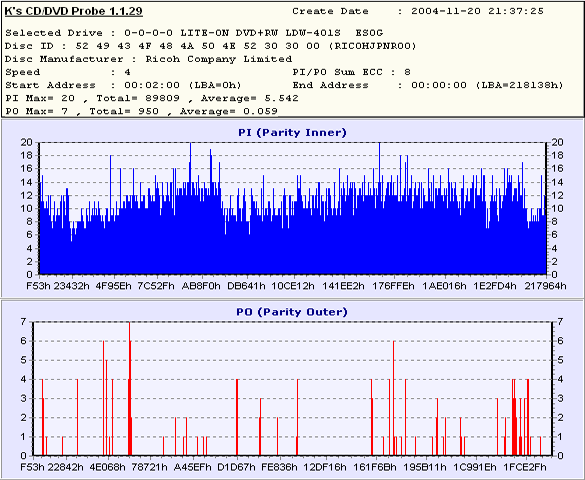
Task: Click the PI/PO Sum ECC value
Action: point(407,72)
